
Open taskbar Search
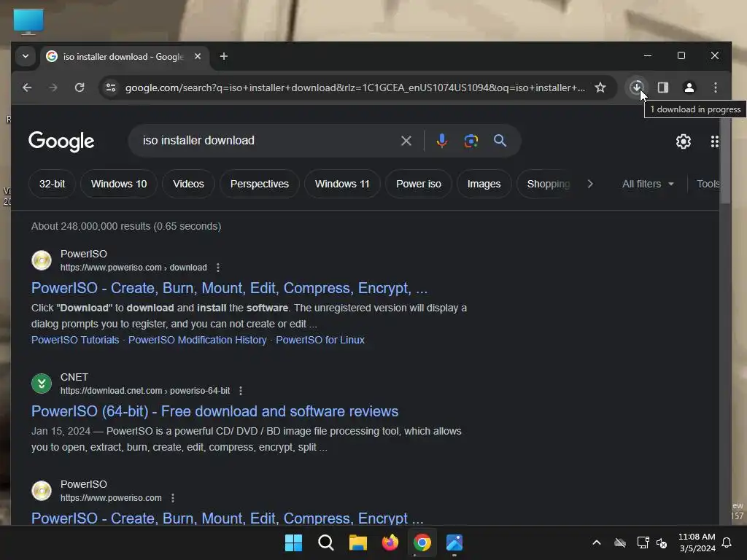326,542
